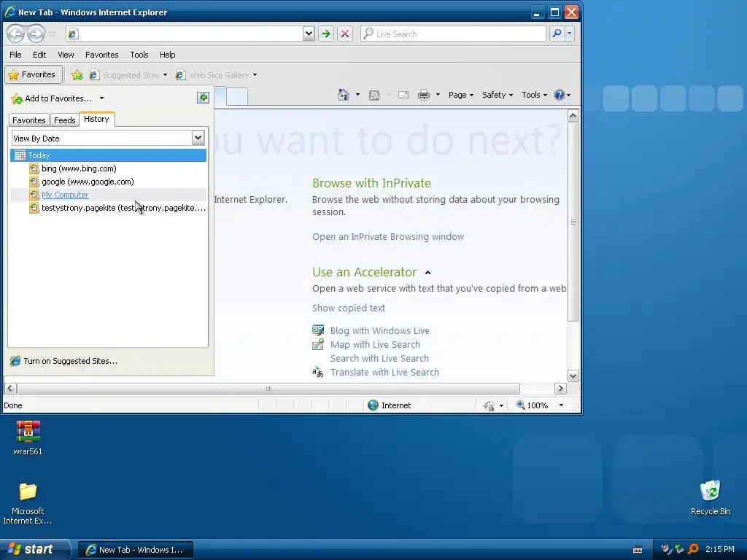747x560 pixels.
Task: Switch to the Favorites tab in panel
Action: (x=29, y=120)
